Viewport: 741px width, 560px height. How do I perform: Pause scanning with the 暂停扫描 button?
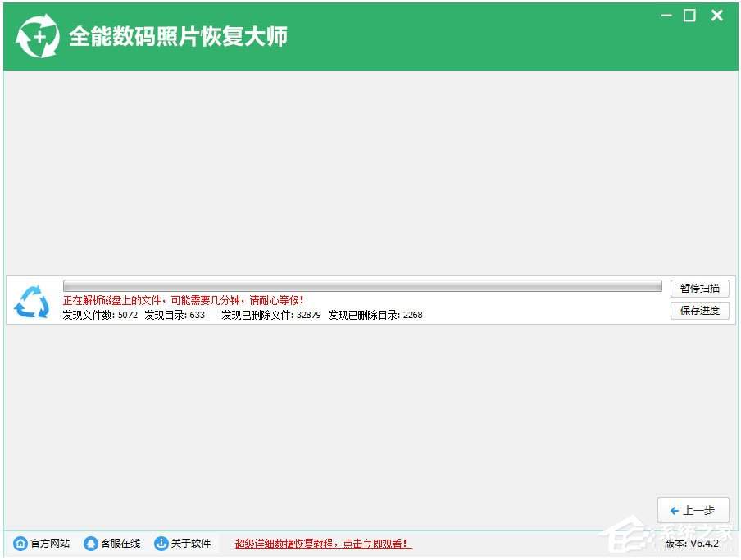click(699, 288)
